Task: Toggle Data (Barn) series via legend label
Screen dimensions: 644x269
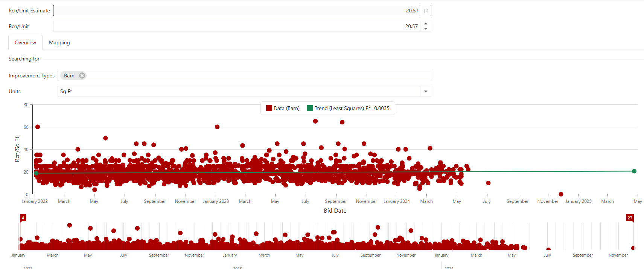Action: (286, 108)
